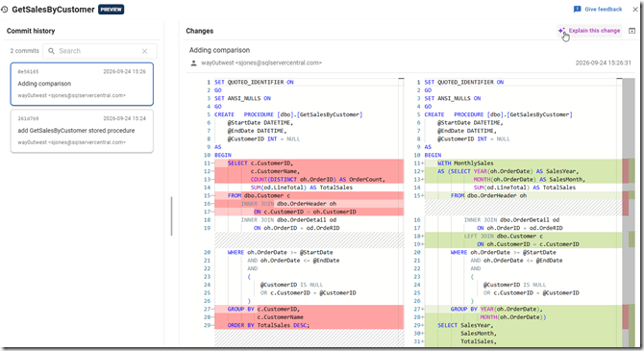Click the history clock icon beside GetSalesByCustomer
The height and width of the screenshot is (351, 644).
click(x=5, y=10)
